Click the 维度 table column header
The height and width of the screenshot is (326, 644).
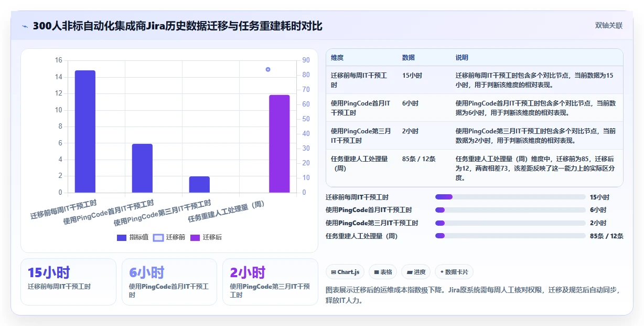pyautogui.click(x=337, y=58)
